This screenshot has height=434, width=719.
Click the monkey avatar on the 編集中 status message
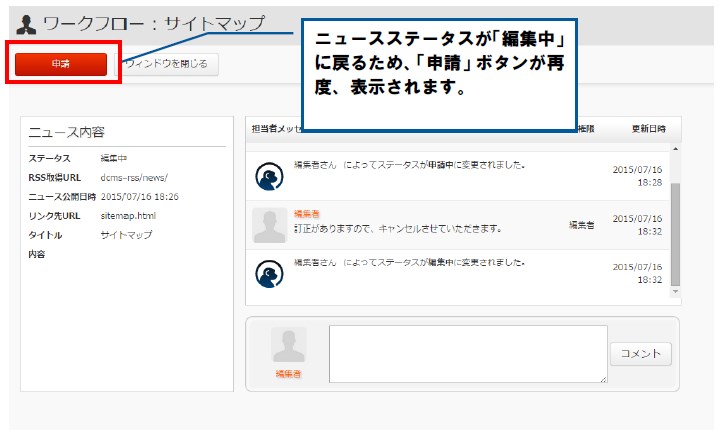coord(269,274)
